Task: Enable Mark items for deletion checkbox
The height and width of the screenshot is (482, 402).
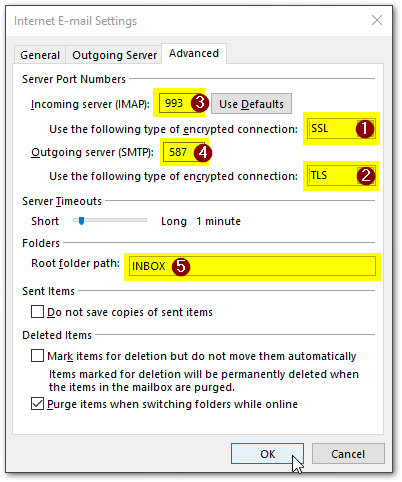Action: pos(37,355)
